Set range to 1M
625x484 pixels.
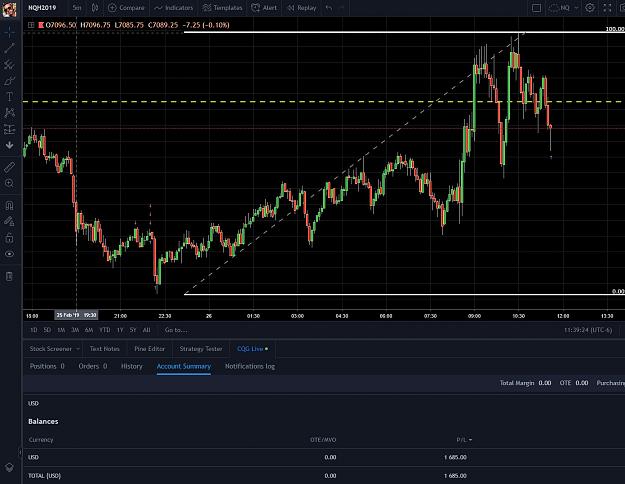click(61, 330)
